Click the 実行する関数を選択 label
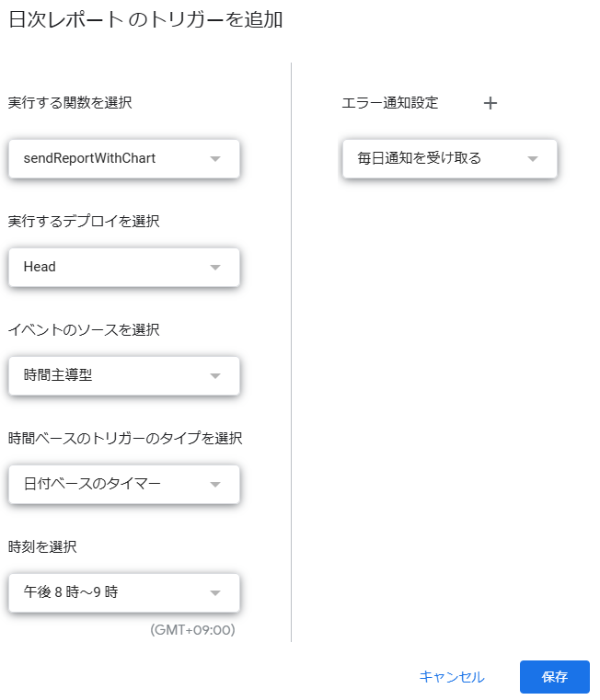 click(70, 103)
